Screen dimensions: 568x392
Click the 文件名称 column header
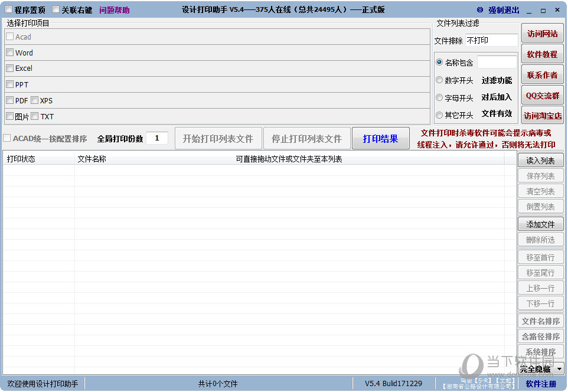pyautogui.click(x=92, y=159)
